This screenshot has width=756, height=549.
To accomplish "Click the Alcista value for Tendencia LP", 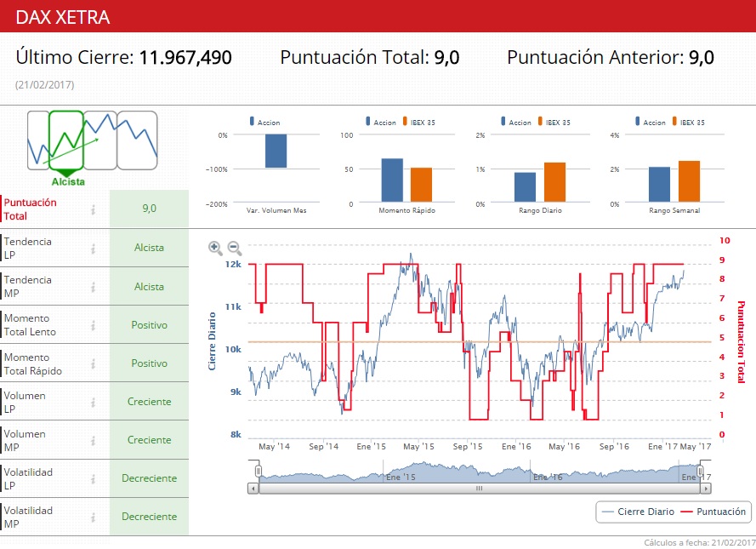I will click(149, 248).
